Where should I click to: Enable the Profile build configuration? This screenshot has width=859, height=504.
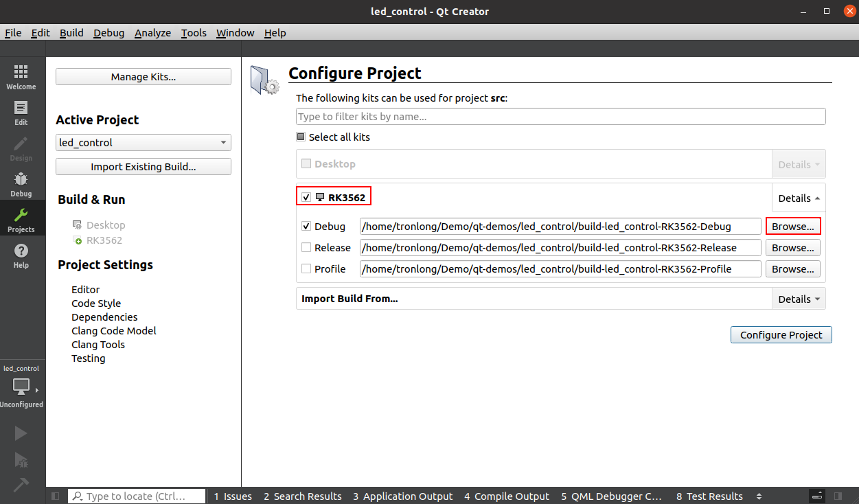coord(306,268)
